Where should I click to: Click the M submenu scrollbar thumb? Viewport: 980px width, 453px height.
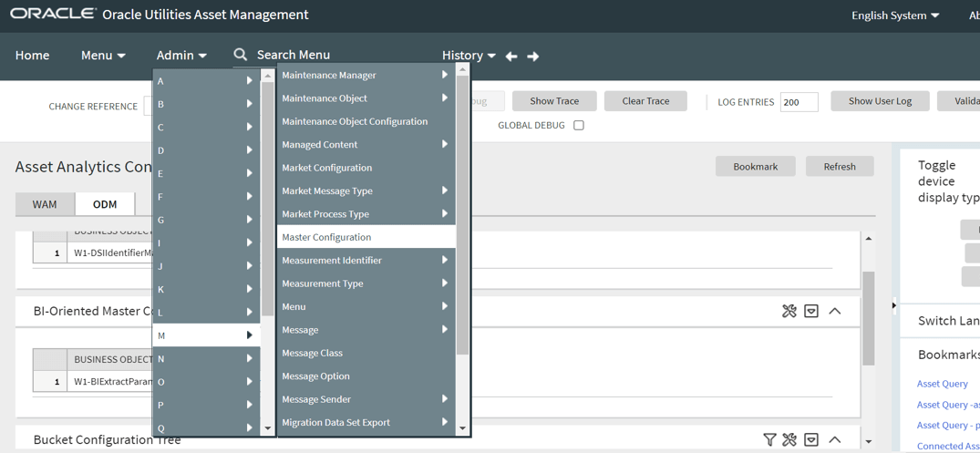click(462, 215)
